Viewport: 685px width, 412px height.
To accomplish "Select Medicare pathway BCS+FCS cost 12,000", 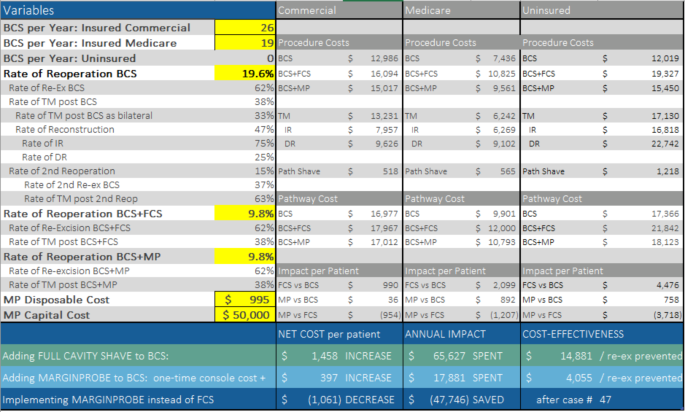I will [x=502, y=228].
